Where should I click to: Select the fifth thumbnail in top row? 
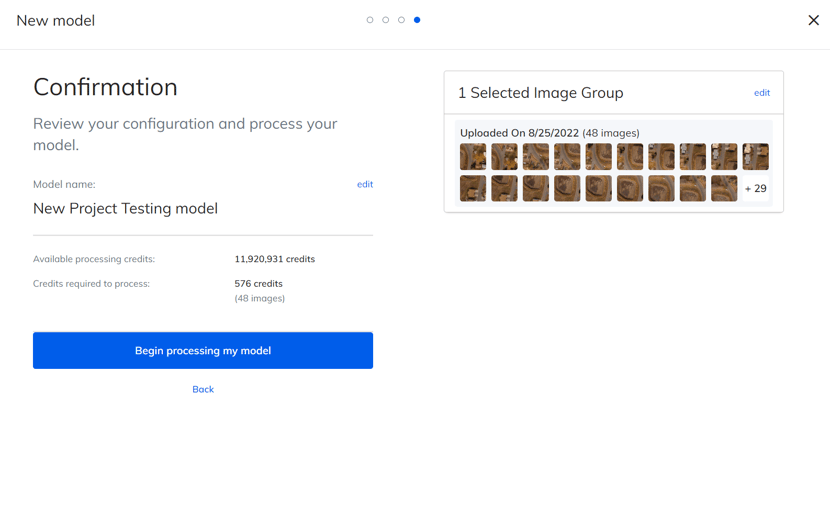coord(598,157)
